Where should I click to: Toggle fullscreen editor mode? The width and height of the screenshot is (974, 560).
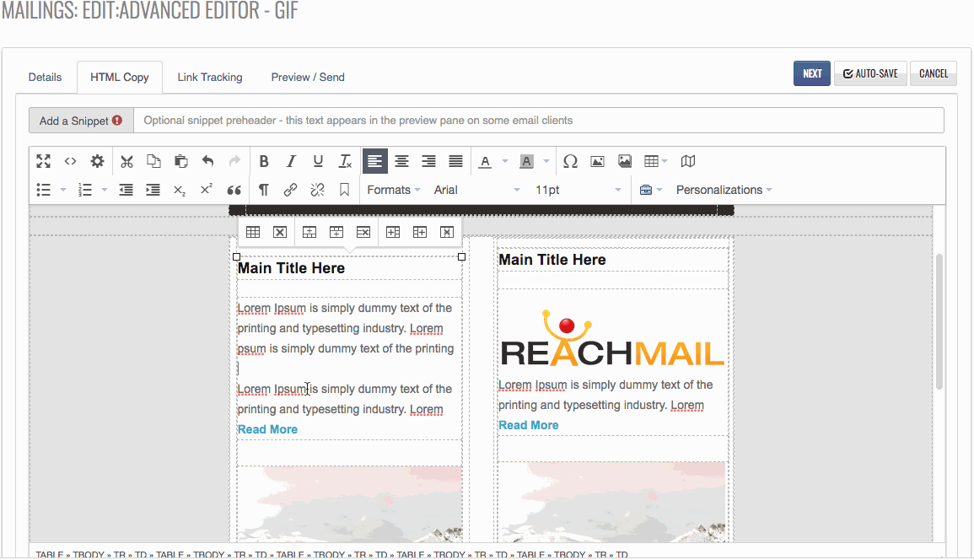[44, 161]
